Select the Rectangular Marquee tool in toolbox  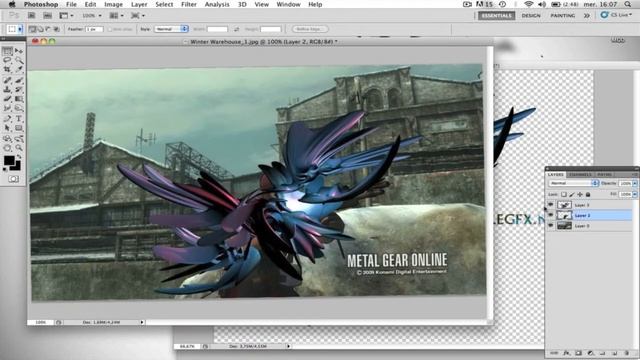click(x=7, y=51)
